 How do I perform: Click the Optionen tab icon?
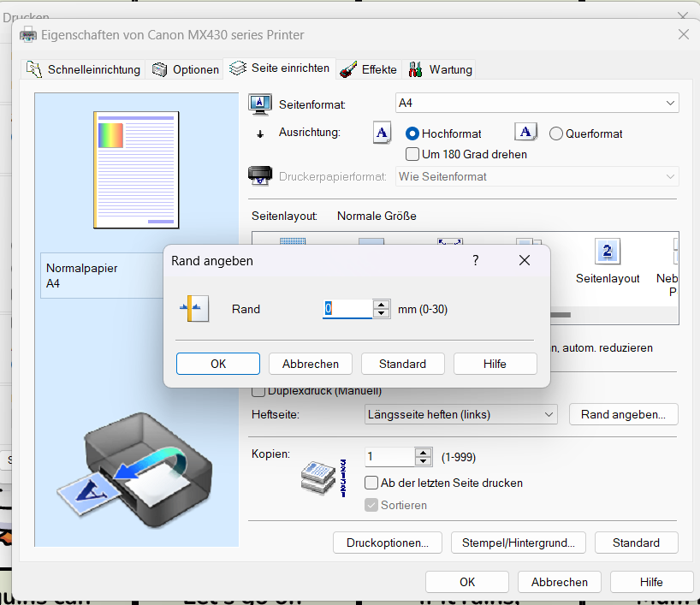[160, 69]
